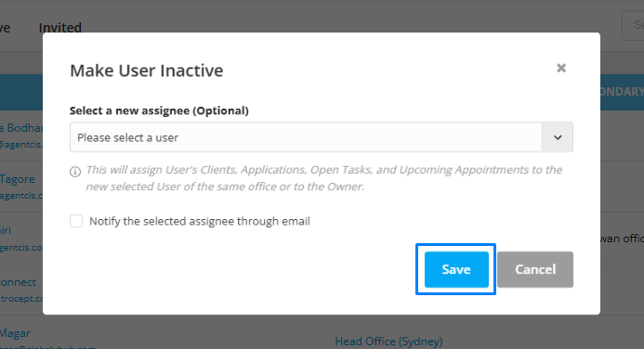Click the partially visible 'ONDARY' column header
The height and width of the screenshot is (349, 644).
[x=622, y=92]
